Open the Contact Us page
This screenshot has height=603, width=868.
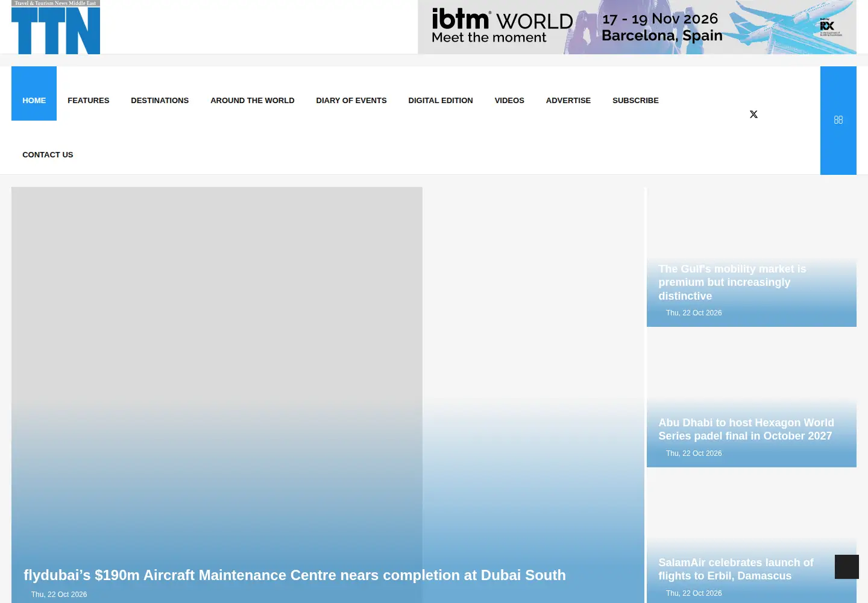coord(48,154)
